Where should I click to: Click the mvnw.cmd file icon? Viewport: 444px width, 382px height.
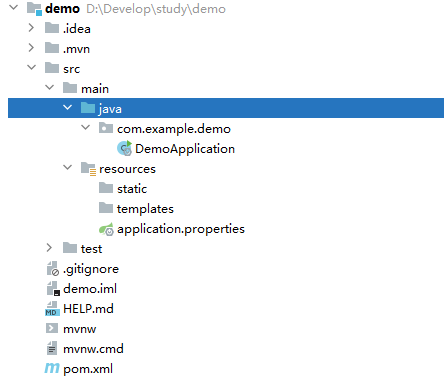tap(52, 348)
